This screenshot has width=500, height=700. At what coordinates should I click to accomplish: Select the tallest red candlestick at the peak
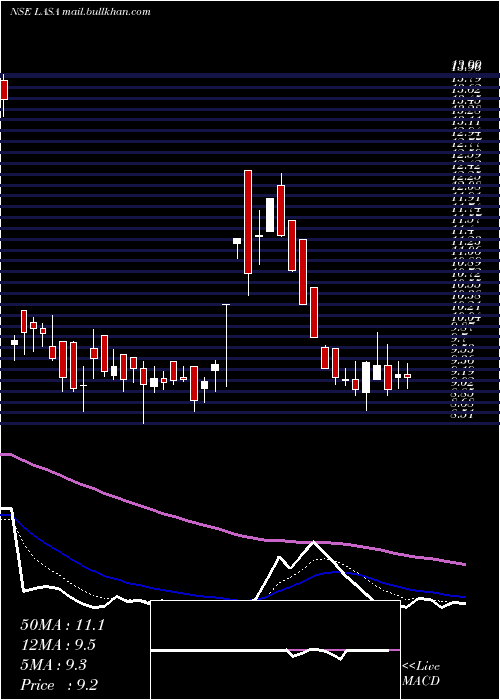[x=248, y=222]
